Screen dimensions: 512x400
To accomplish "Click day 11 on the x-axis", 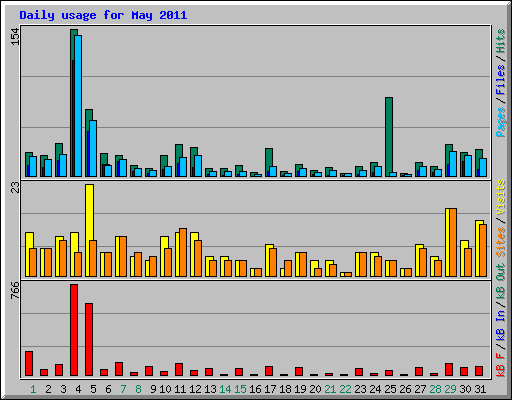I will point(180,389).
